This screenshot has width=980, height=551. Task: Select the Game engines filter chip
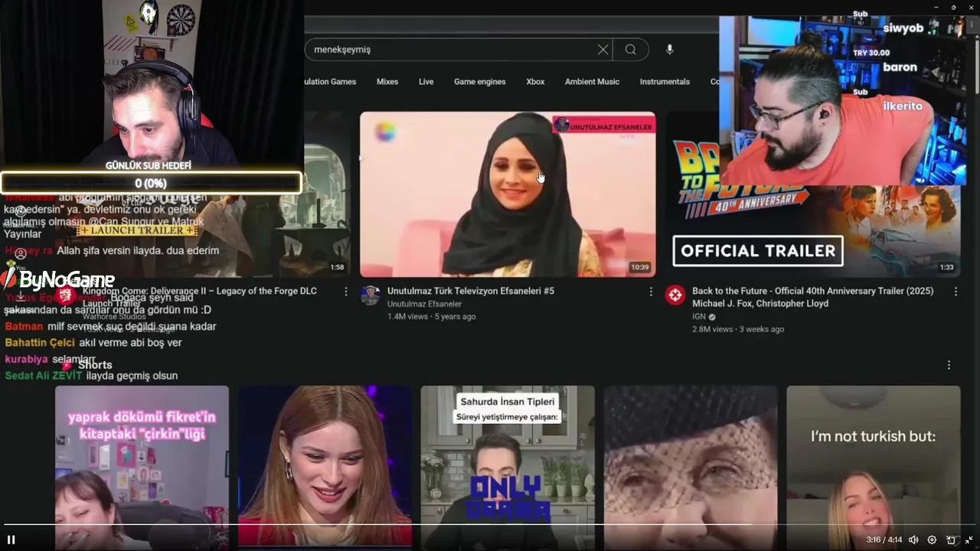coord(480,82)
